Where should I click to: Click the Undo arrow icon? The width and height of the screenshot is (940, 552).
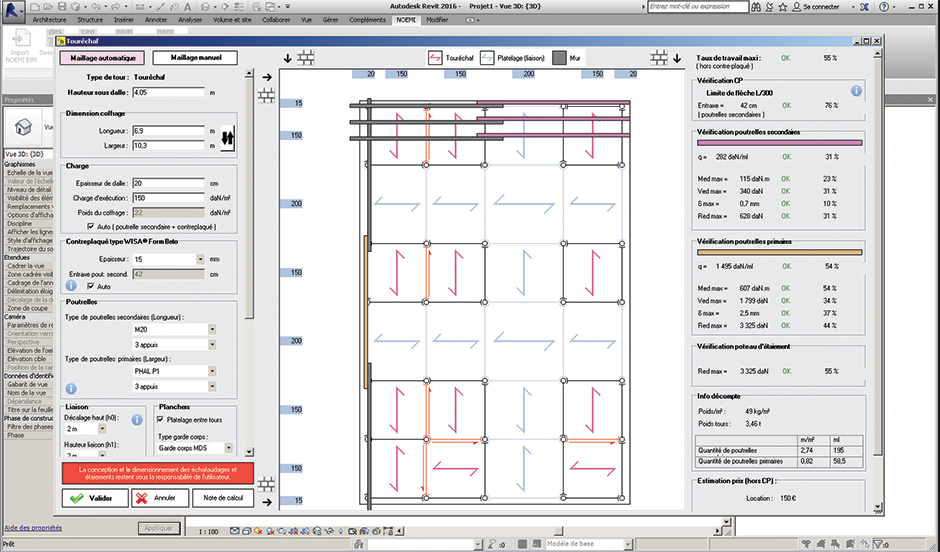click(95, 7)
